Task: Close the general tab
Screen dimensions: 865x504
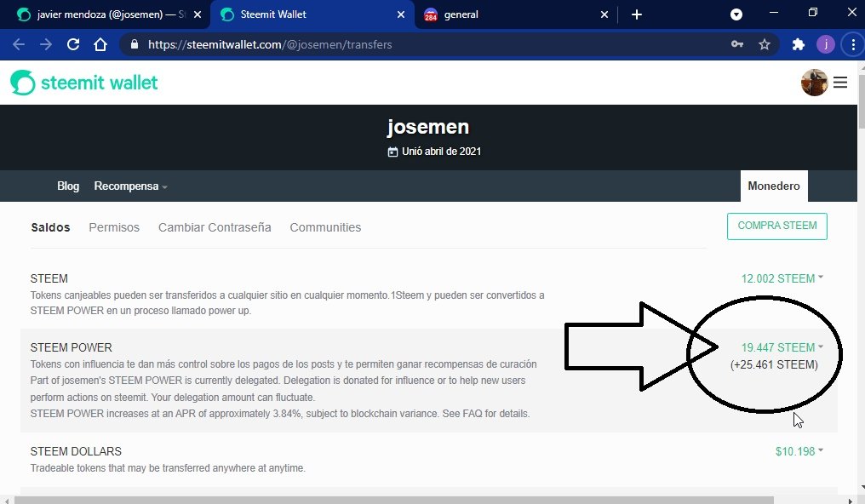Action: click(604, 14)
